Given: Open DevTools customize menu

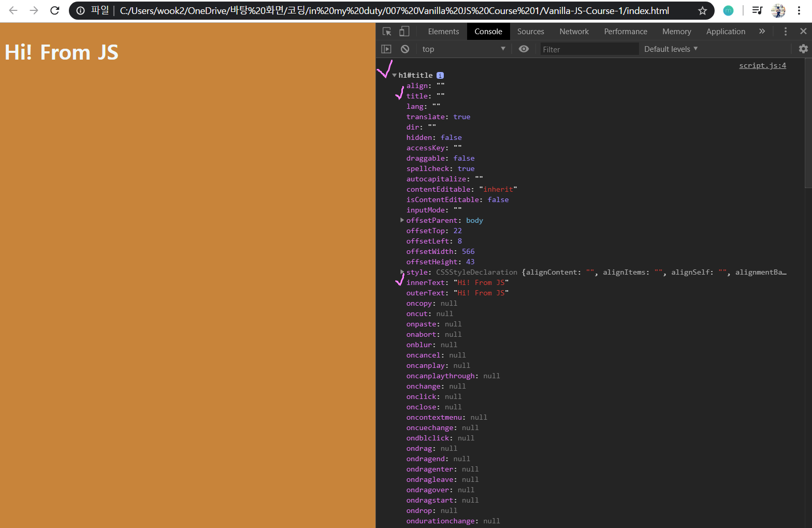Looking at the screenshot, I should click(786, 32).
